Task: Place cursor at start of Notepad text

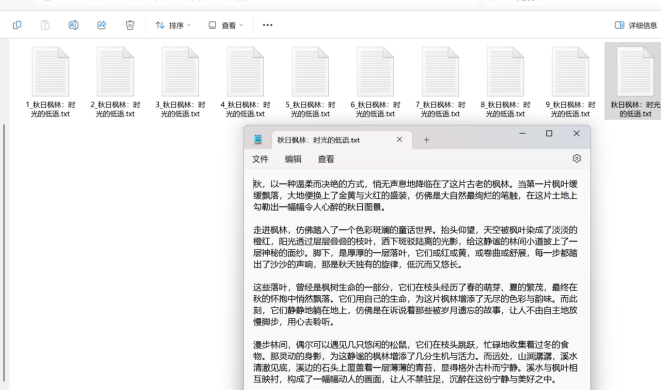Action: pos(253,184)
